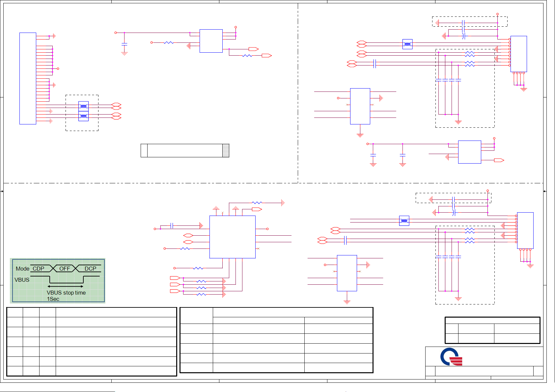Image resolution: width=555 pixels, height=392 pixels.
Task: Click the red and blue company logo
Action: [x=451, y=357]
